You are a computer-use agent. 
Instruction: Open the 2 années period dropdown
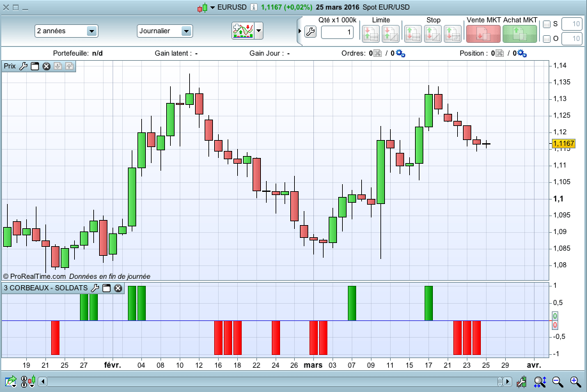coord(67,31)
